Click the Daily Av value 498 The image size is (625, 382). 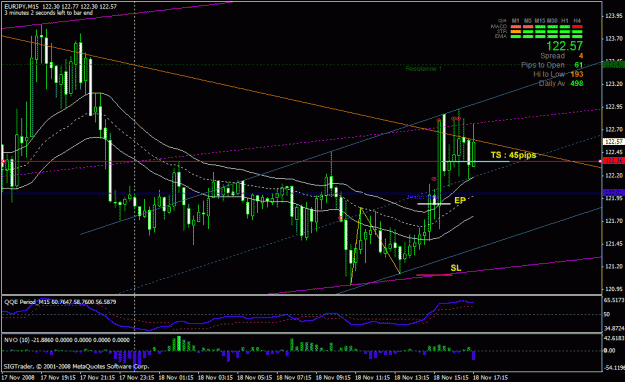pyautogui.click(x=576, y=83)
